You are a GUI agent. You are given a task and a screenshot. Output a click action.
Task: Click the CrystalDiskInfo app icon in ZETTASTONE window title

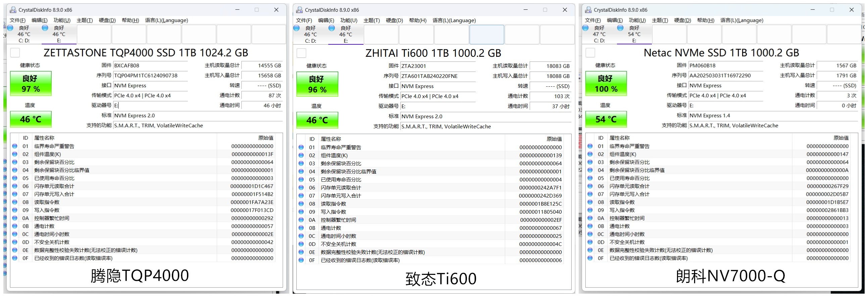point(13,10)
